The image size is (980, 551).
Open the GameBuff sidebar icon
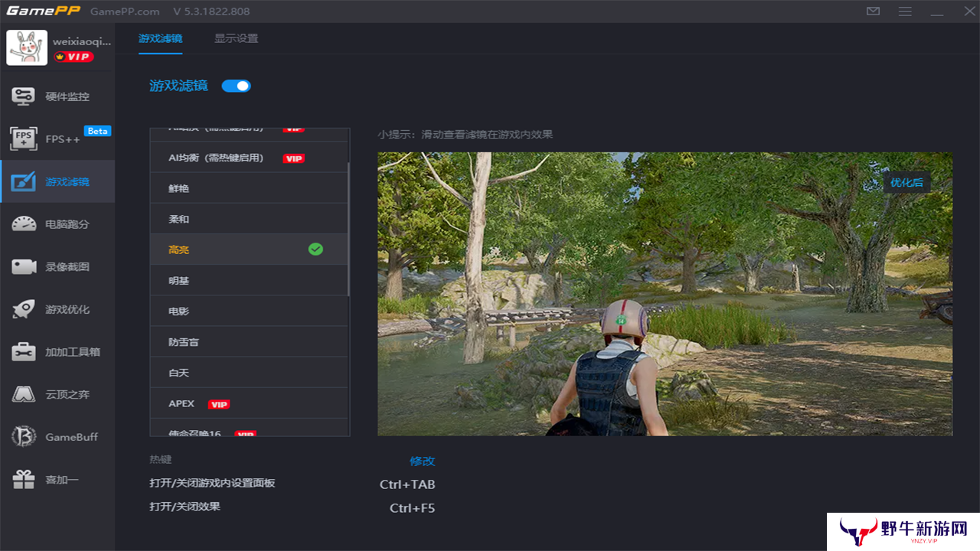click(x=24, y=437)
